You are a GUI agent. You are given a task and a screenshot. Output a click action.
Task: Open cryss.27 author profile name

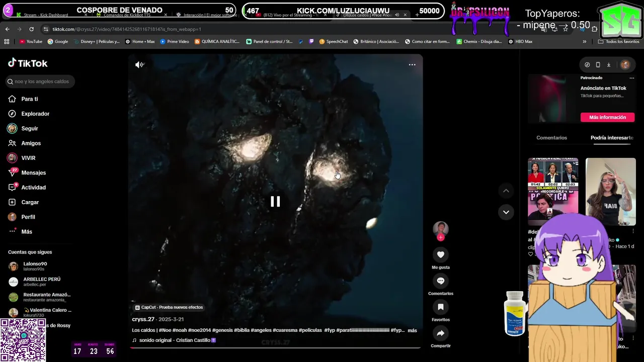(x=143, y=319)
